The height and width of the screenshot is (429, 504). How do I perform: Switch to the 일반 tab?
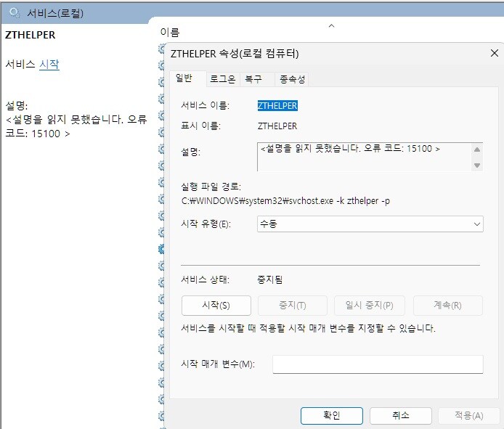(184, 78)
